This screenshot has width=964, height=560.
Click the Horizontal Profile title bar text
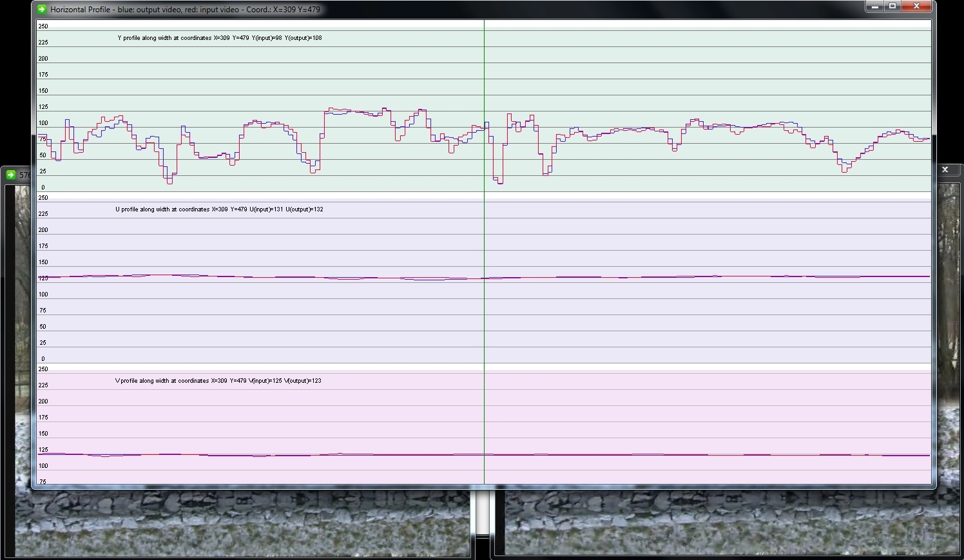coord(185,10)
